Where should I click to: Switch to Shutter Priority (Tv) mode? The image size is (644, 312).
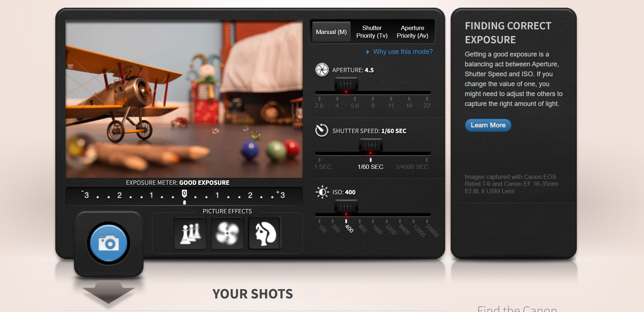(x=372, y=32)
